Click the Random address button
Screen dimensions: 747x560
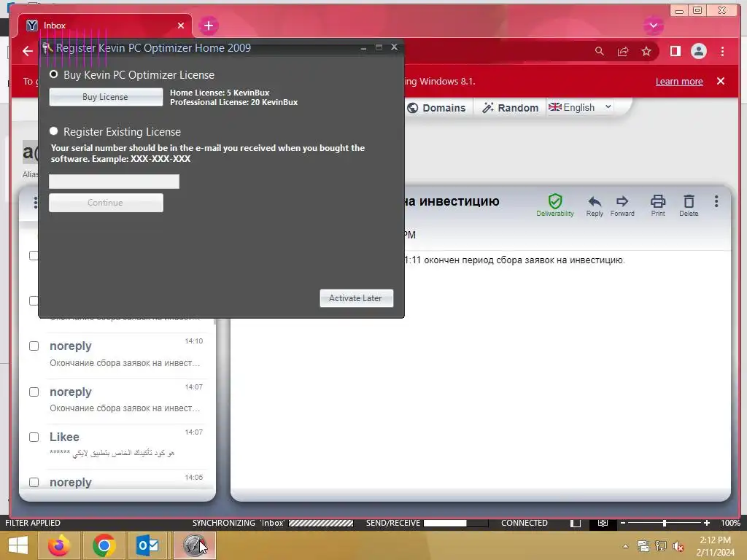pyautogui.click(x=510, y=108)
